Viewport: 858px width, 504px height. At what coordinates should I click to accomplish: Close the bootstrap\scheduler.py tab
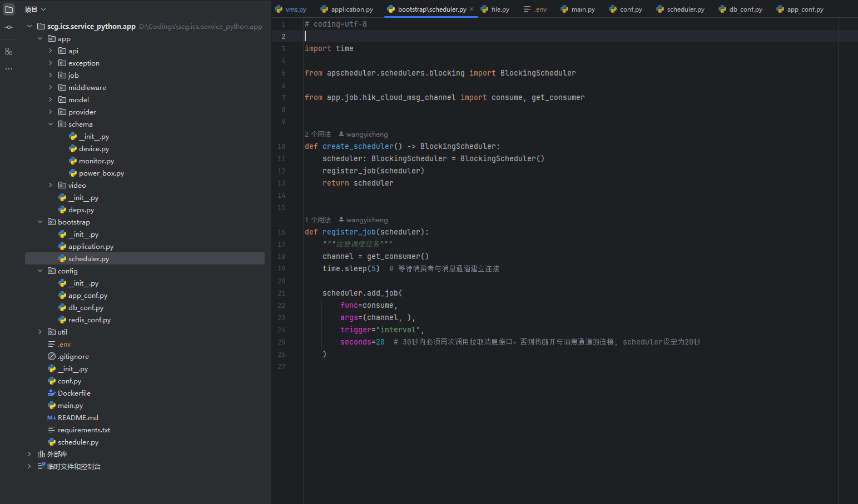click(x=472, y=9)
